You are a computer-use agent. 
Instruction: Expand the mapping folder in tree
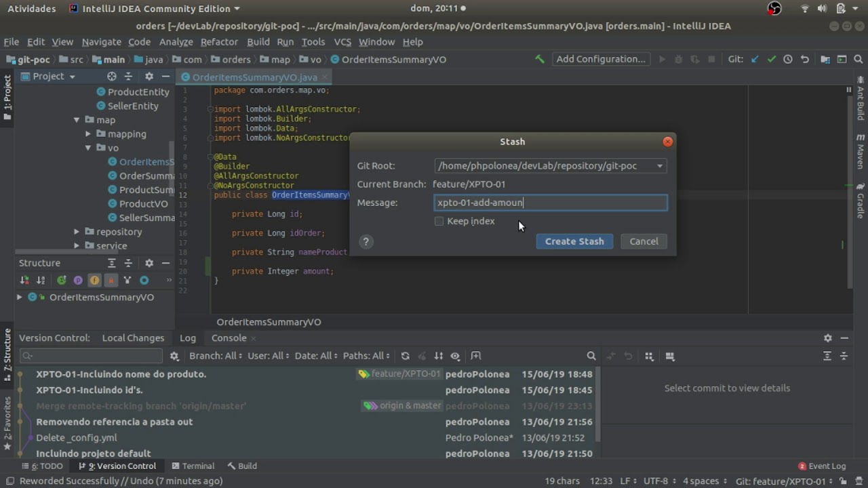tap(88, 134)
